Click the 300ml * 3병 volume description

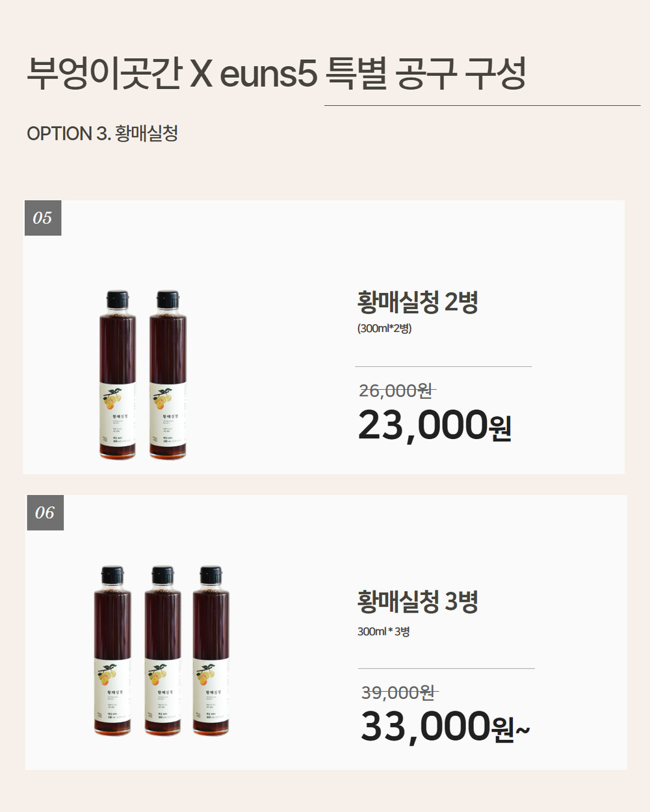pyautogui.click(x=383, y=631)
